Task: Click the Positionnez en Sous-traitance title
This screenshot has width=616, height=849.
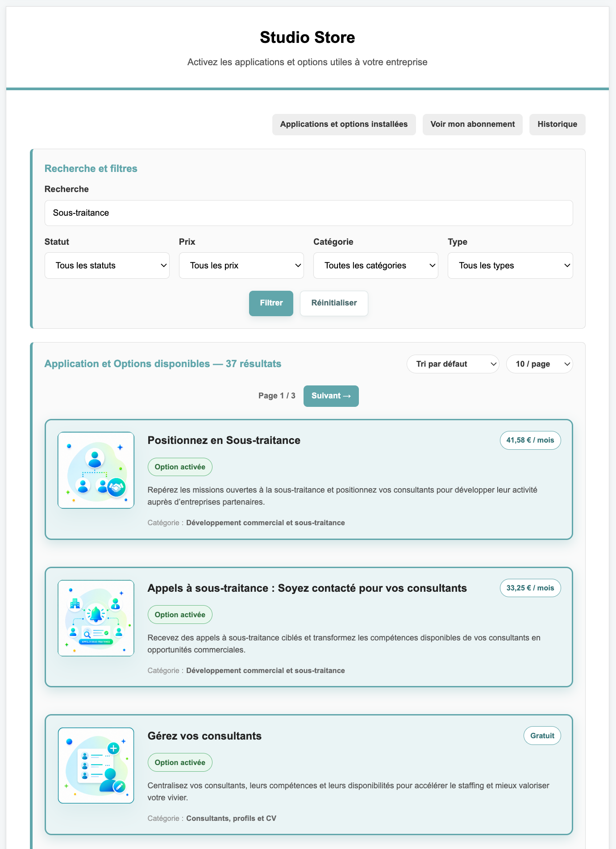Action: [x=224, y=440]
